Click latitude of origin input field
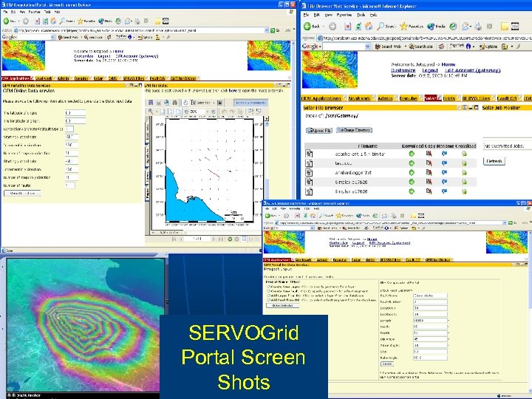 coord(75,113)
